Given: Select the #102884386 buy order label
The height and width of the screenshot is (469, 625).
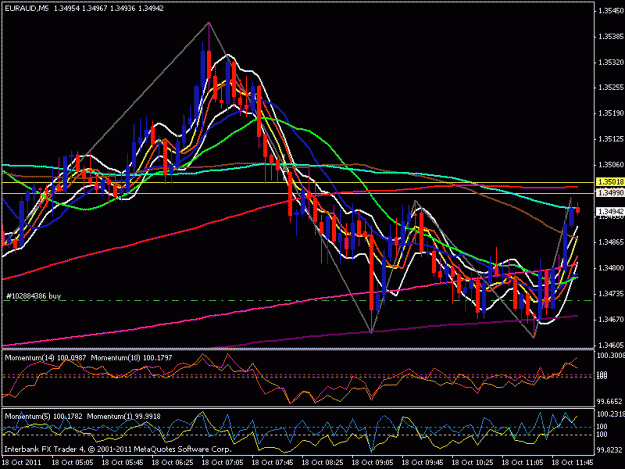Looking at the screenshot, I should (x=33, y=296).
